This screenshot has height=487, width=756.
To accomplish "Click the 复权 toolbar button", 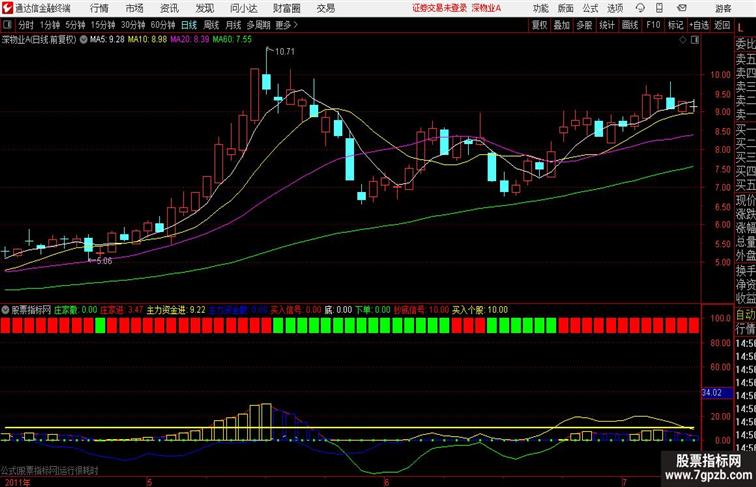I will pos(540,25).
